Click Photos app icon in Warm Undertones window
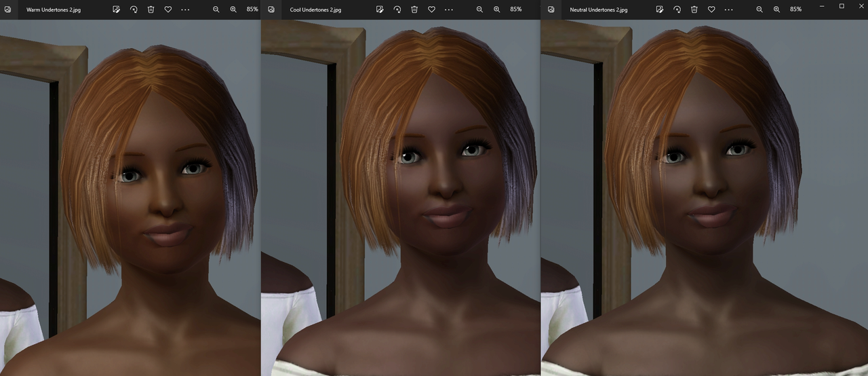 click(7, 10)
